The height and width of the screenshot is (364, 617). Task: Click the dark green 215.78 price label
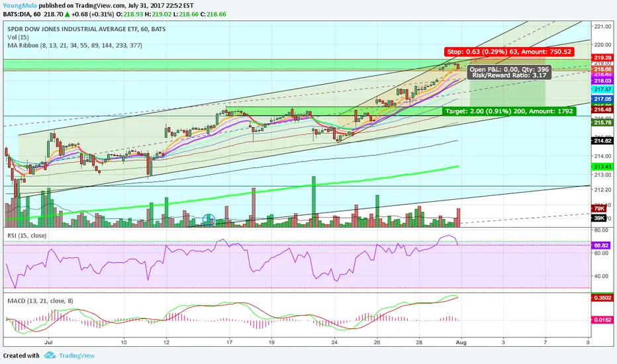(603, 123)
